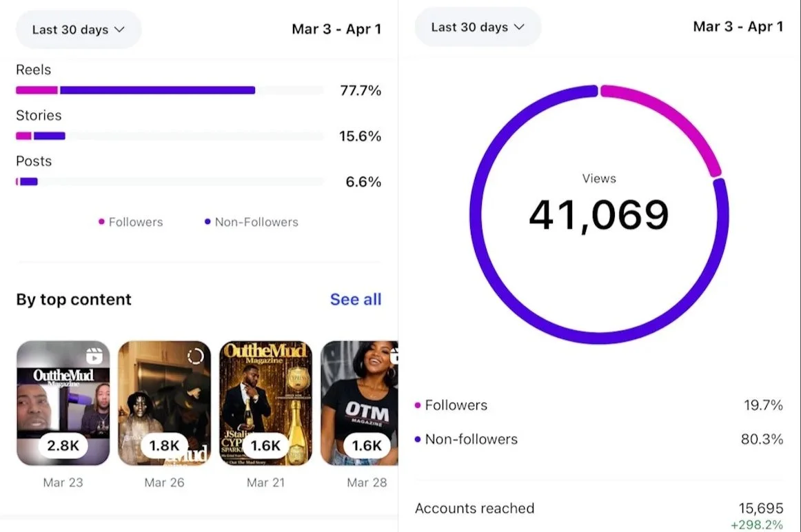The width and height of the screenshot is (801, 532).
Task: Select Non-followers 80.3% row
Action: click(x=598, y=439)
